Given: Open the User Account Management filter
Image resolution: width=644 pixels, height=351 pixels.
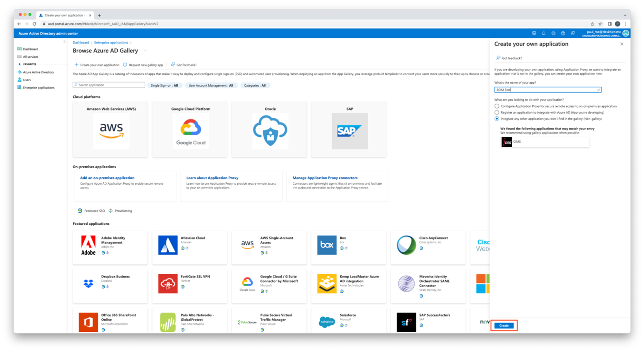Looking at the screenshot, I should point(211,85).
